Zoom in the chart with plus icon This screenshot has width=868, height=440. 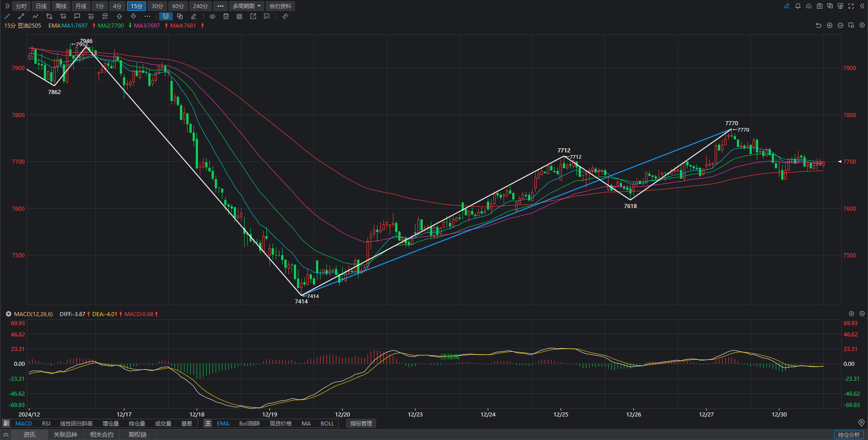tap(830, 25)
